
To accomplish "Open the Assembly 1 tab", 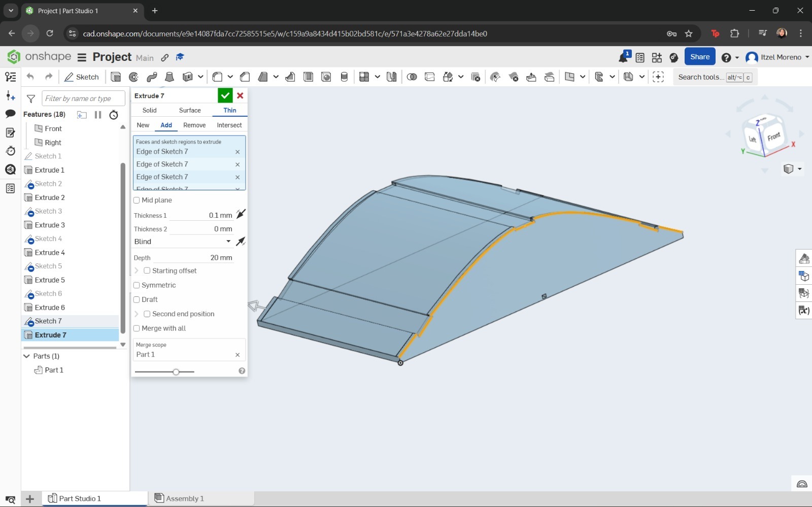I will tap(184, 498).
